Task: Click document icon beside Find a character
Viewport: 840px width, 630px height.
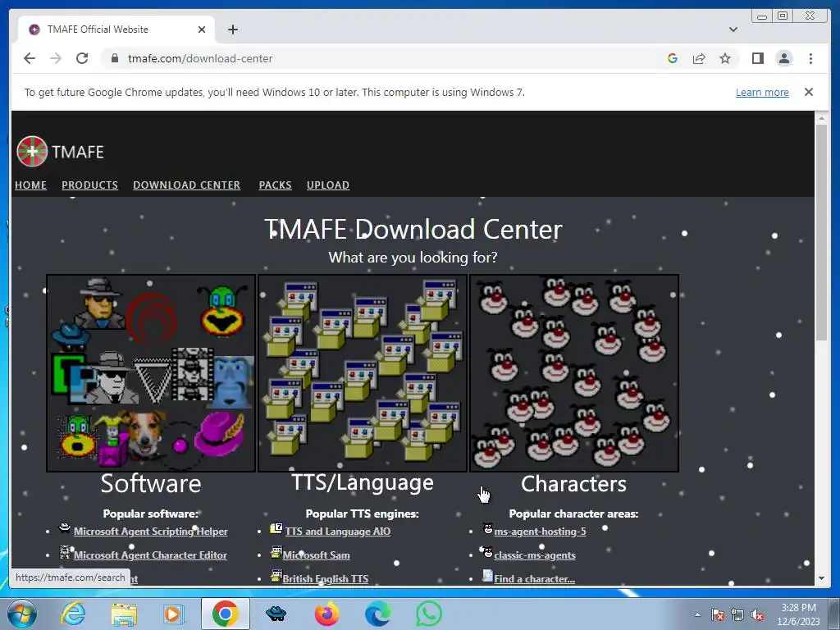Action: pyautogui.click(x=487, y=576)
